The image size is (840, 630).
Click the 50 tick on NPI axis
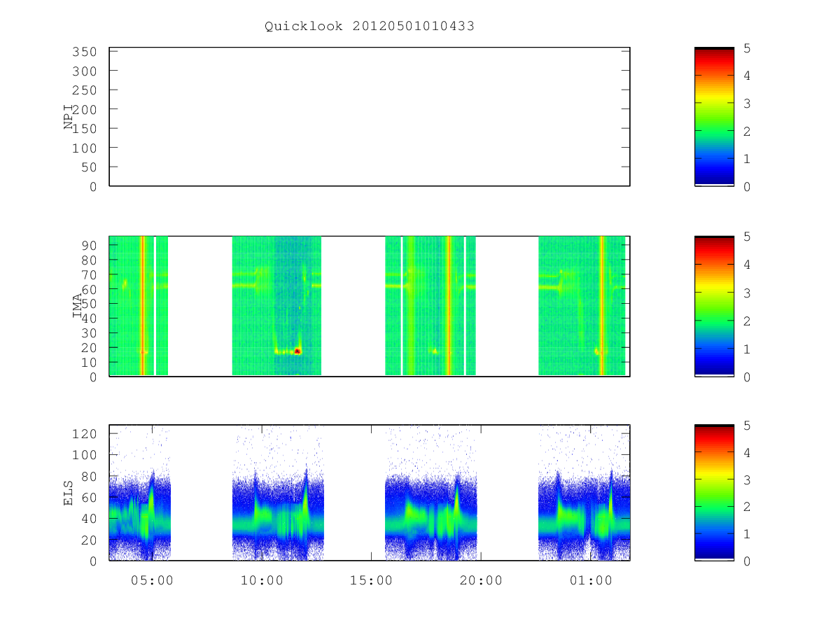coord(88,167)
